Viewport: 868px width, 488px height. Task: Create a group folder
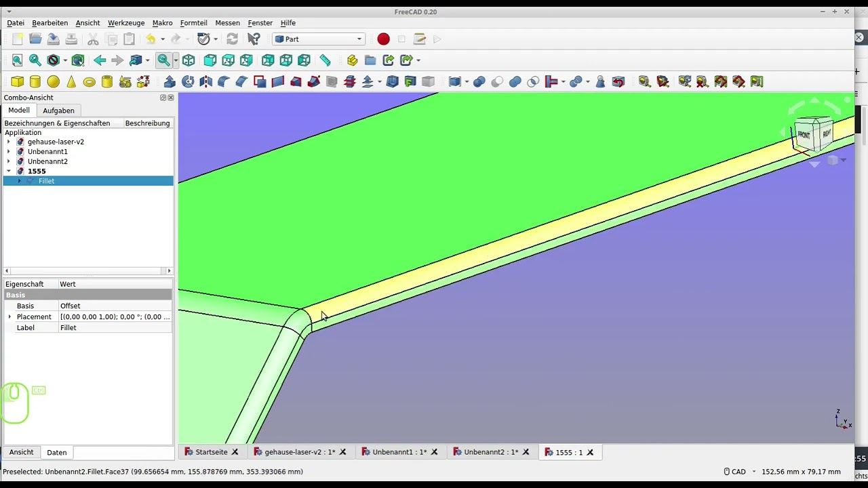[x=370, y=60]
